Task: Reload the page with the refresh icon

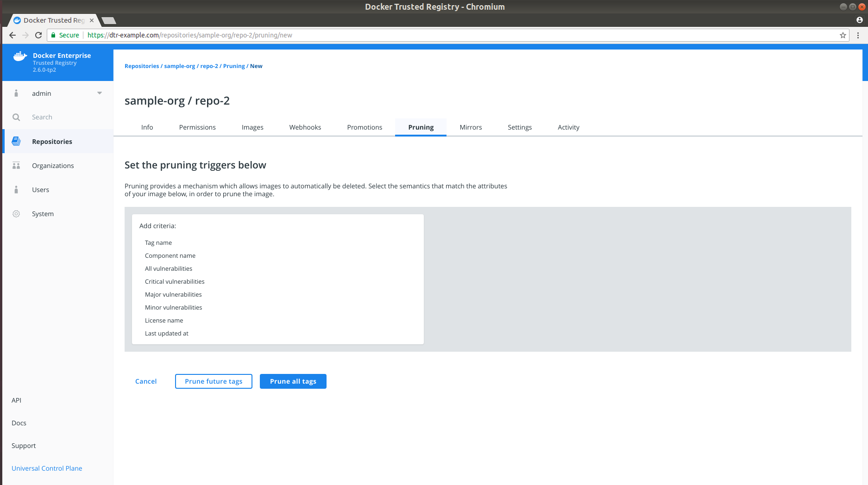Action: (x=38, y=35)
